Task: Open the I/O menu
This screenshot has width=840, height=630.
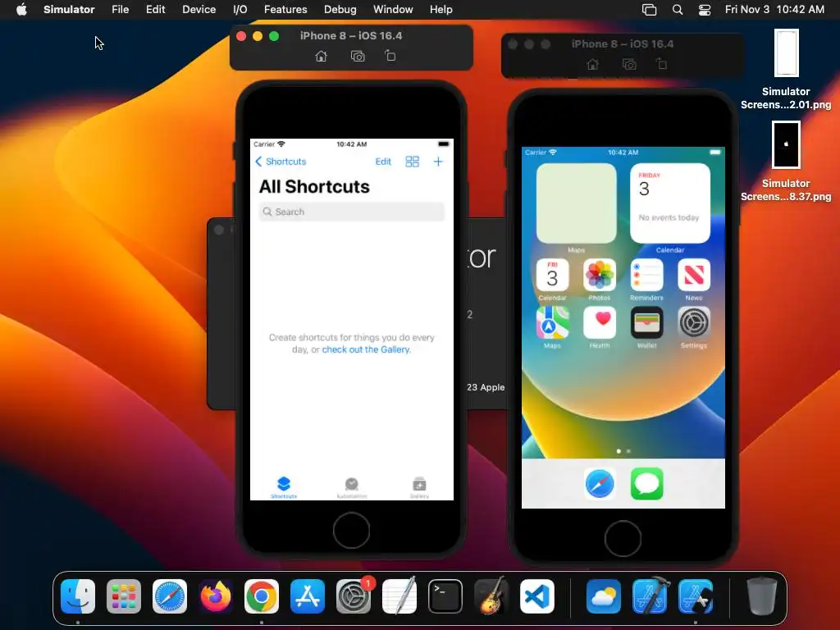Action: coord(240,9)
